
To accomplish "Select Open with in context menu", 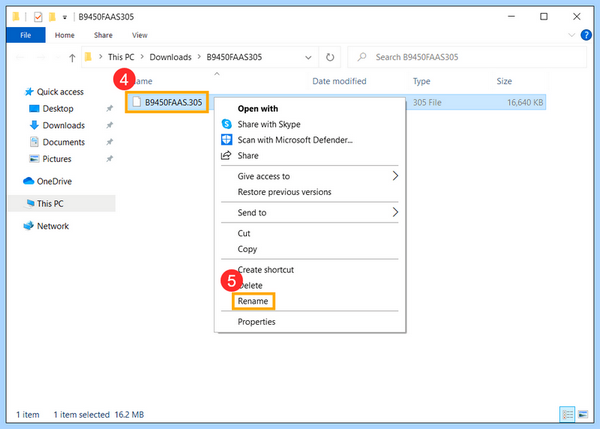I will pos(258,109).
